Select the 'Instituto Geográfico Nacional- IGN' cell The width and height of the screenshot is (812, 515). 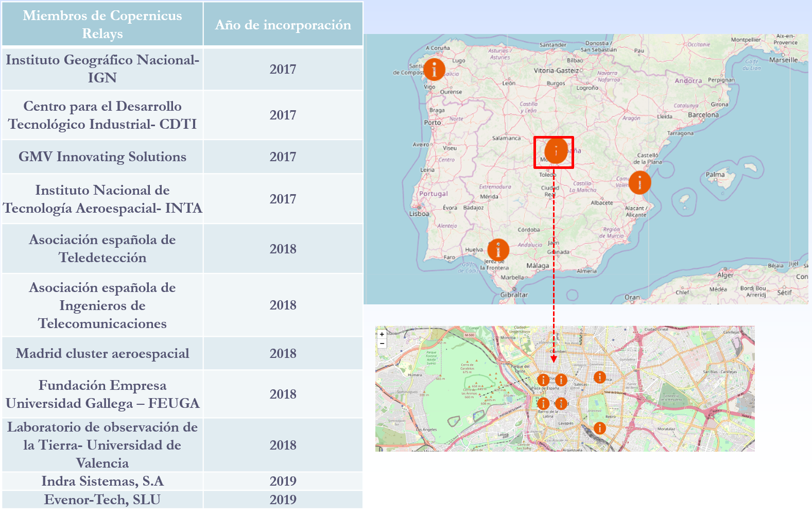[x=102, y=68]
